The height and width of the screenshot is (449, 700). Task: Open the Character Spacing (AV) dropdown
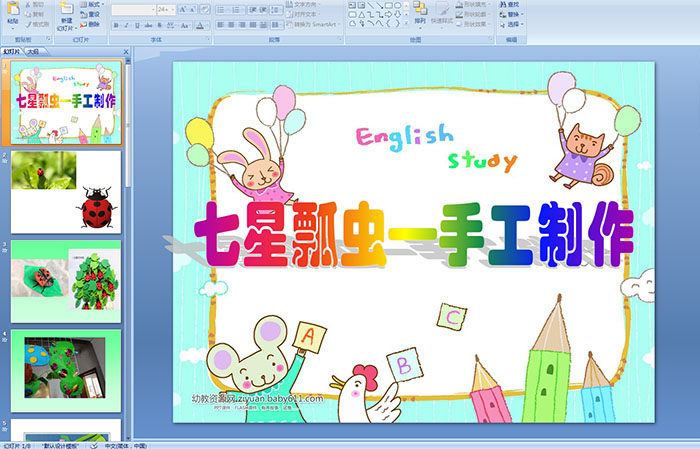(x=171, y=25)
